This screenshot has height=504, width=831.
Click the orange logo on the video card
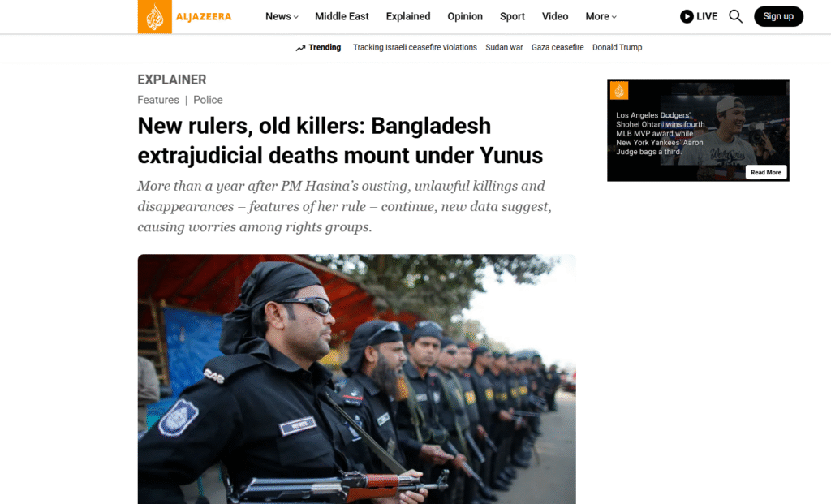[619, 91]
